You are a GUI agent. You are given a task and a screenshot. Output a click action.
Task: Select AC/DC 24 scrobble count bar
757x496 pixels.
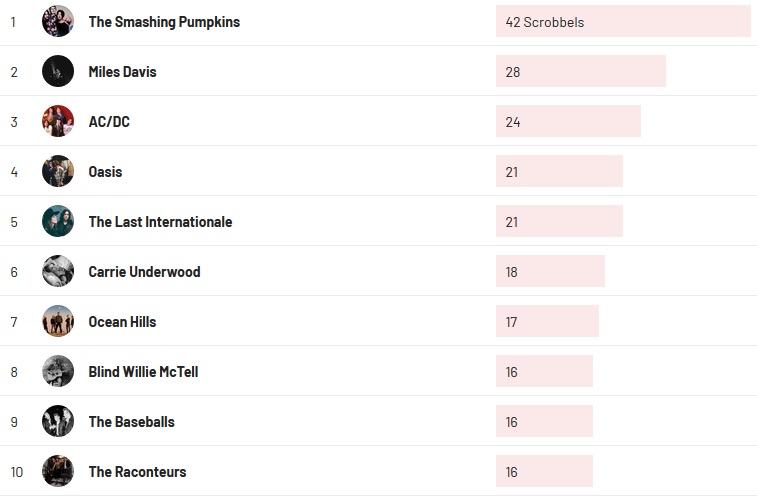[568, 121]
